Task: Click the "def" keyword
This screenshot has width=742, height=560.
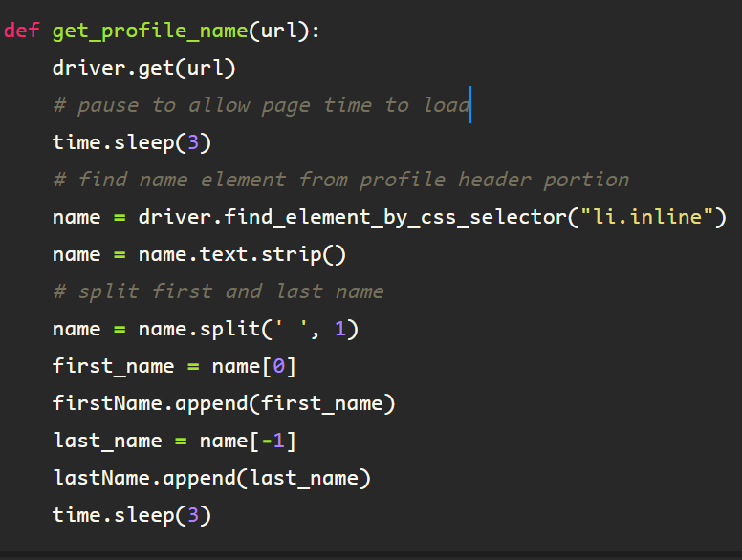Action: click(x=22, y=31)
